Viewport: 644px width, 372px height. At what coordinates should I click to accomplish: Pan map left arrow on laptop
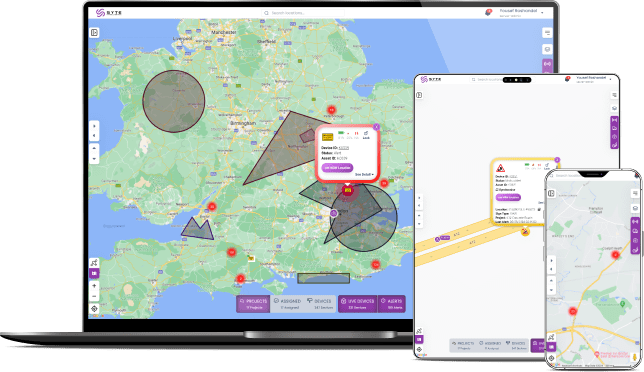(94, 135)
